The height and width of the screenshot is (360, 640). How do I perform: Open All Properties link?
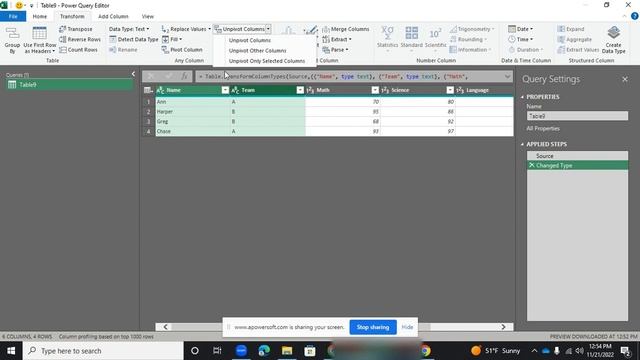(x=543, y=129)
